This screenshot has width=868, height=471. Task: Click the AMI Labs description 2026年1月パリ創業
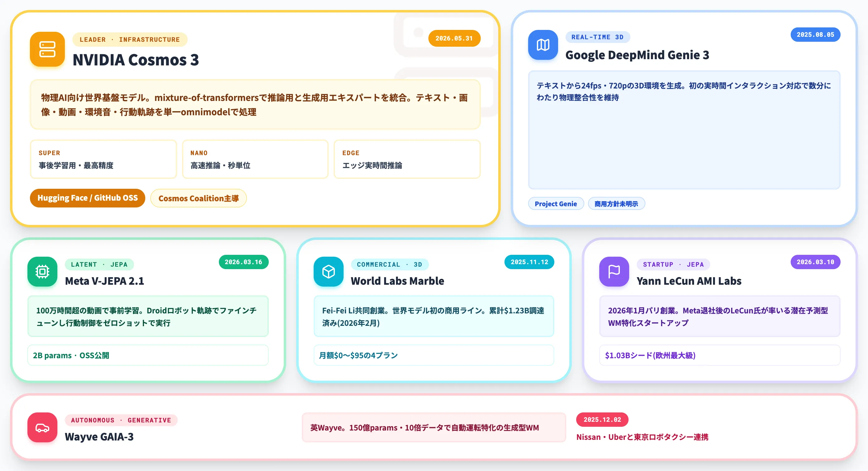click(x=720, y=316)
